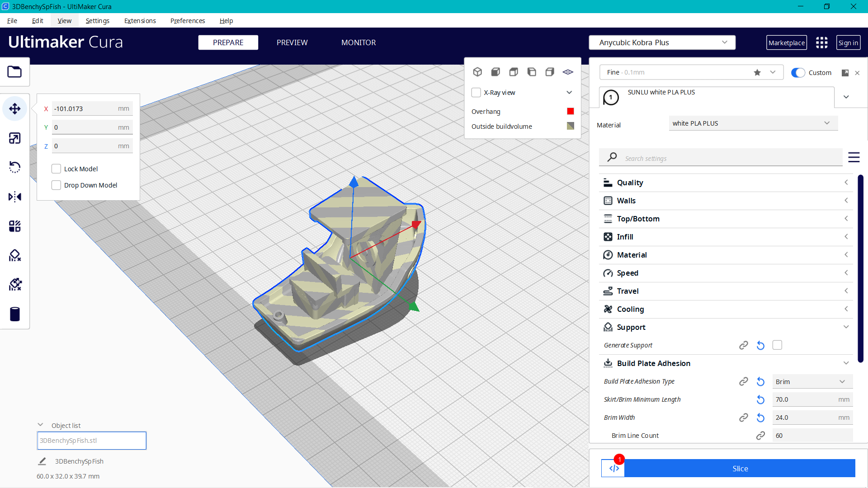This screenshot has width=868, height=488.
Task: Switch camera to front view cube icon
Action: (x=495, y=71)
